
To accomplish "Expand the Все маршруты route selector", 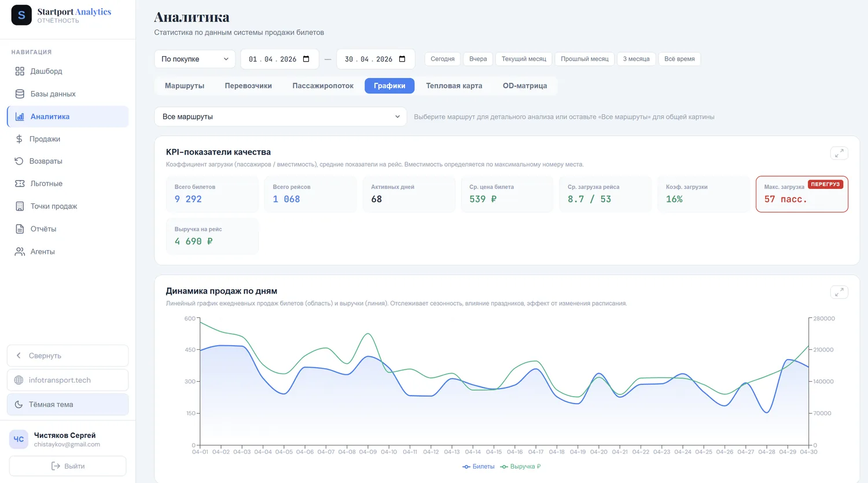I will [x=281, y=116].
